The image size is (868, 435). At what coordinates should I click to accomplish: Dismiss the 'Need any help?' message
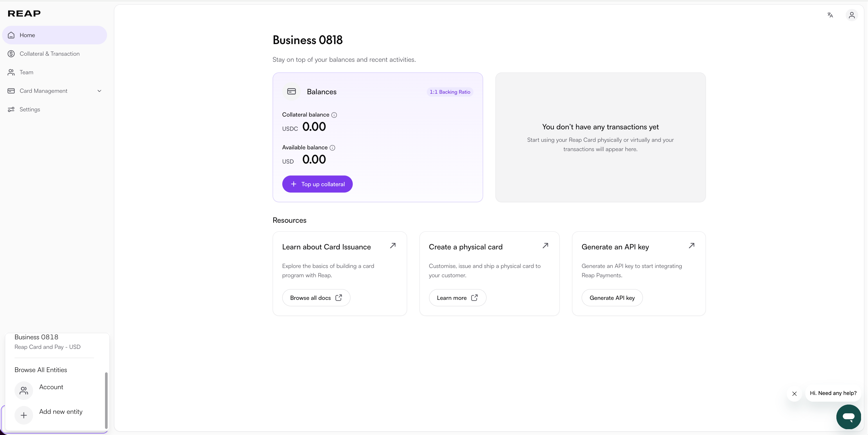[x=794, y=394]
